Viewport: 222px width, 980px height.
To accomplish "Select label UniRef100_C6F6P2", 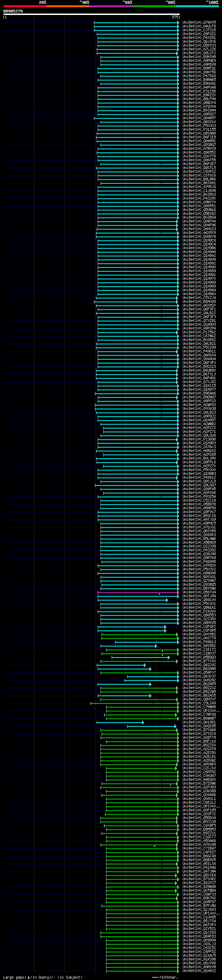I will tap(199, 626).
